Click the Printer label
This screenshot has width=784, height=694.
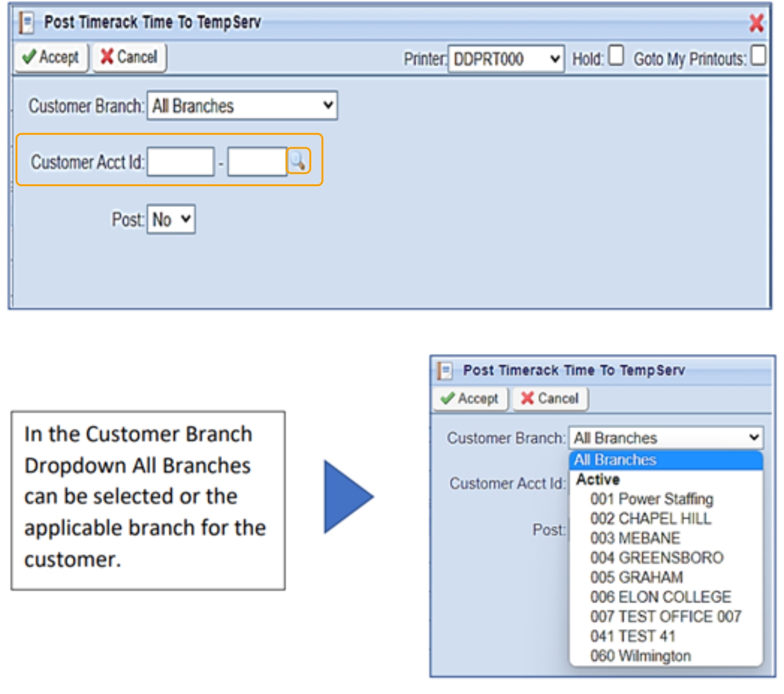425,59
